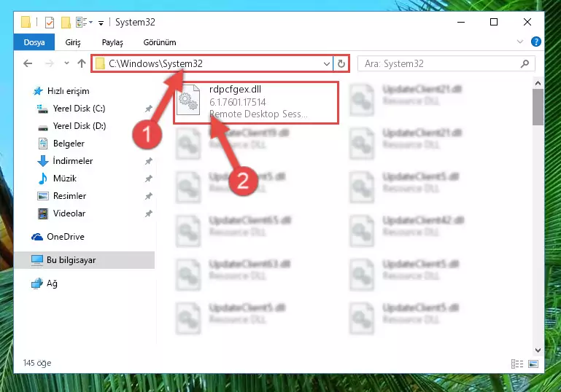Refresh the System32 folder view

[341, 63]
